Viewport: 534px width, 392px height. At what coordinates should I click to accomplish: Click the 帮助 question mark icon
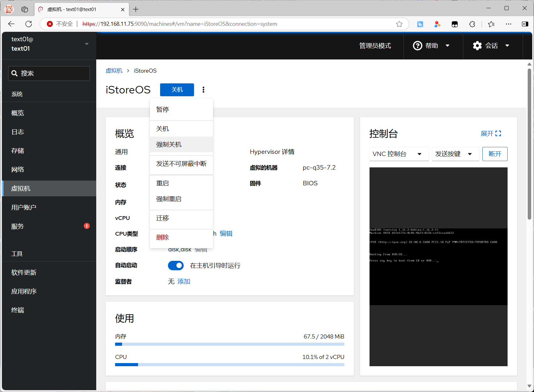point(417,46)
